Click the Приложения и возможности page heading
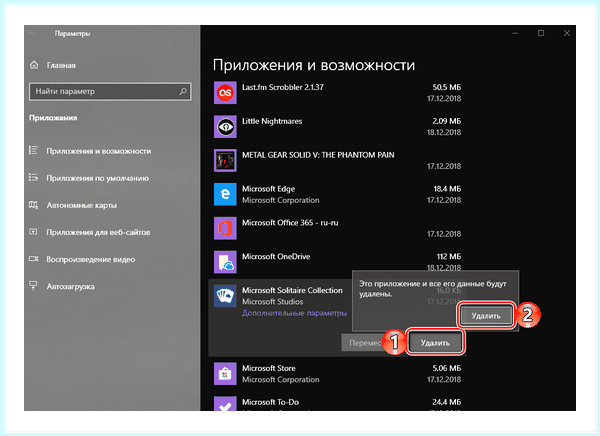 tap(314, 65)
